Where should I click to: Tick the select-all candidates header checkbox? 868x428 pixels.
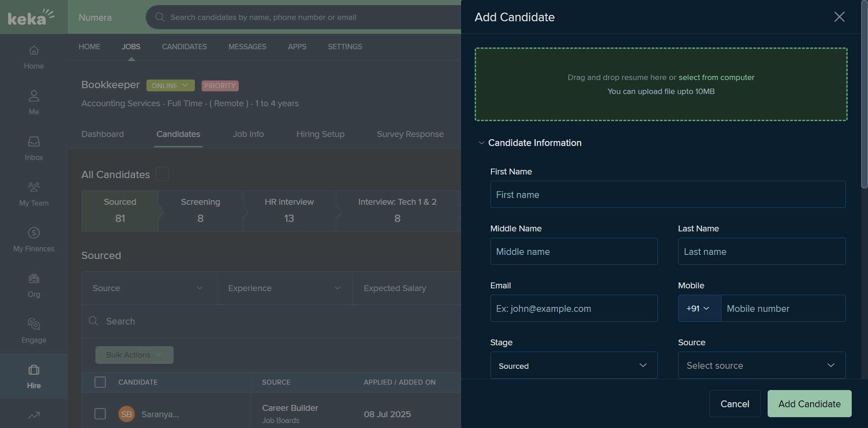pos(100,382)
